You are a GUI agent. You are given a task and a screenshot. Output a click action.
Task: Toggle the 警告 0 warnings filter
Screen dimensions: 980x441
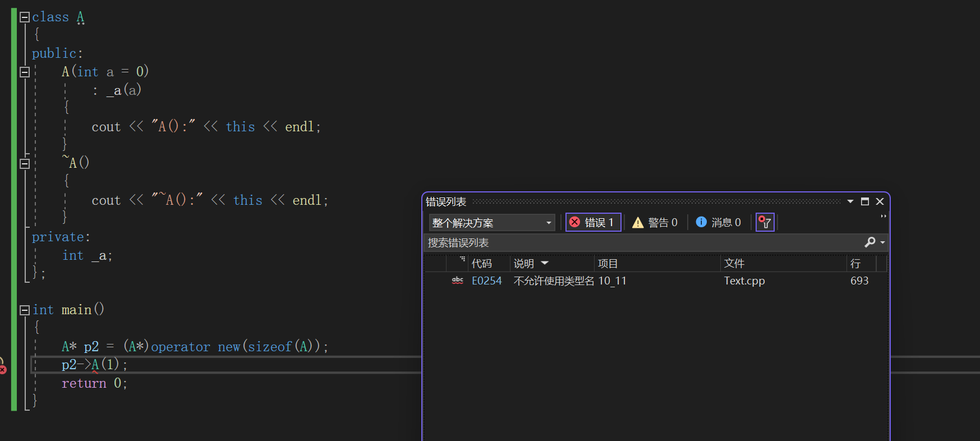[655, 223]
